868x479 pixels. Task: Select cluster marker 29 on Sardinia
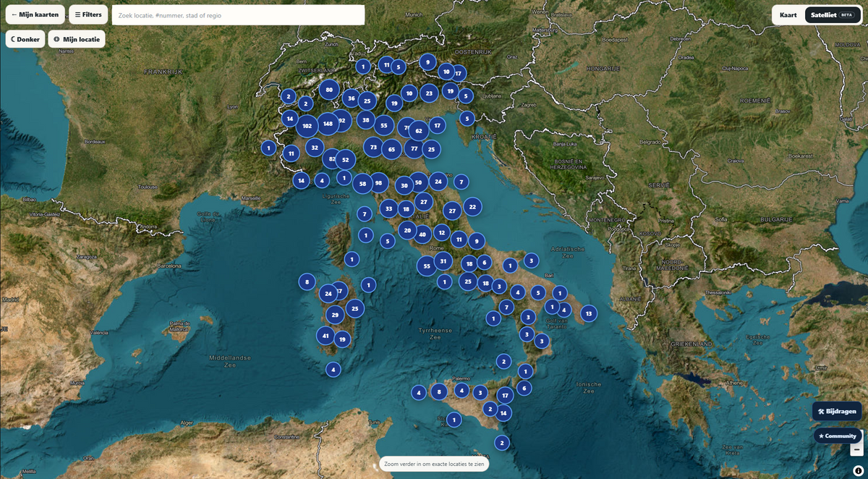point(334,315)
